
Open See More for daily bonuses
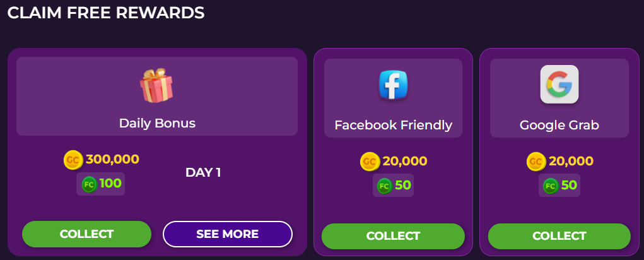pyautogui.click(x=228, y=234)
